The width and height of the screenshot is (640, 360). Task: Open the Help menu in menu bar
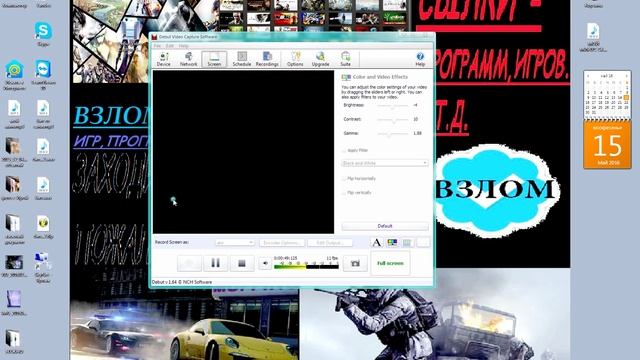tap(184, 46)
